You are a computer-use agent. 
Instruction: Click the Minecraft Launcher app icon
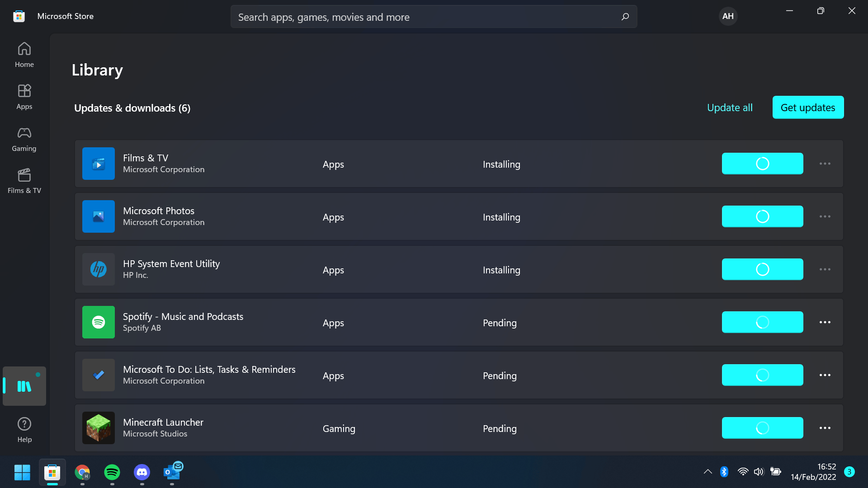click(x=99, y=428)
